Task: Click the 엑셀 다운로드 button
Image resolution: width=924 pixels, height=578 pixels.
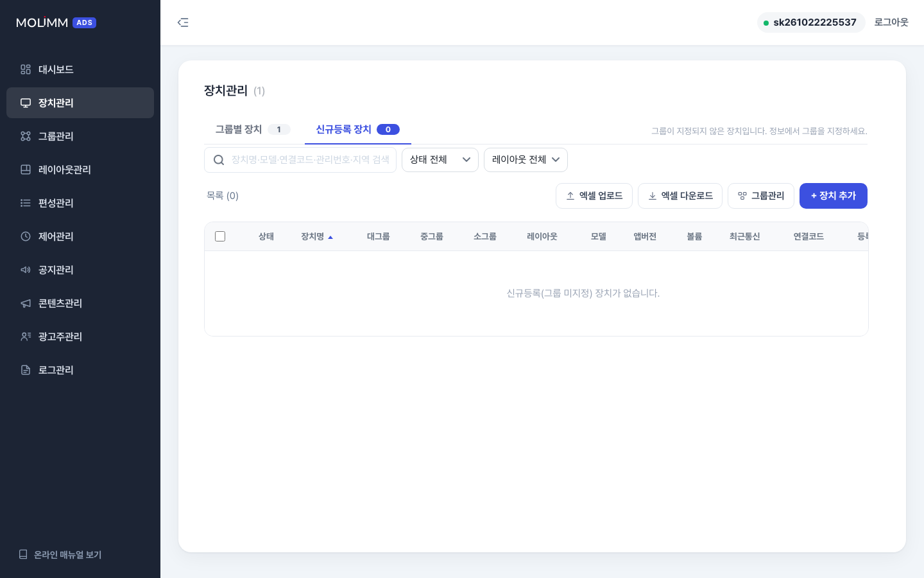Action: (680, 196)
